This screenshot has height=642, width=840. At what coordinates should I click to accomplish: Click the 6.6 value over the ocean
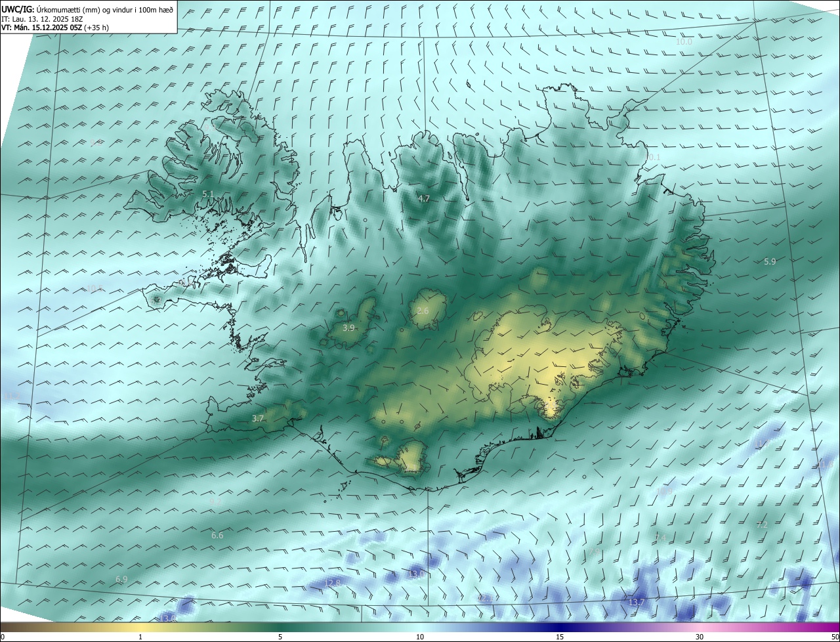coord(217,536)
